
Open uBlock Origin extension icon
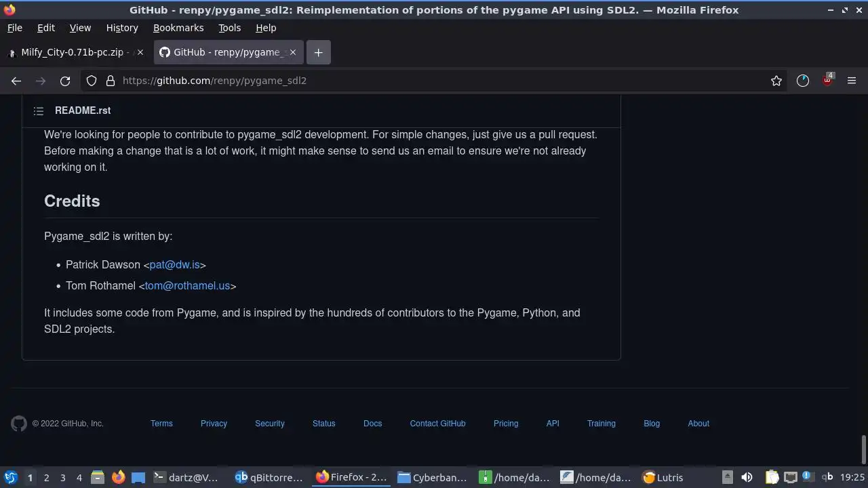pos(827,80)
